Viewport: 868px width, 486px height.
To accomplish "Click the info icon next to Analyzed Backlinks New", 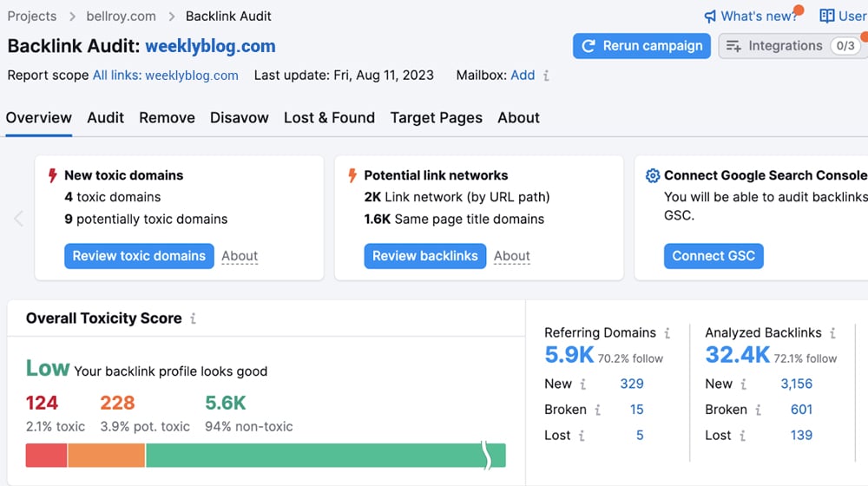I will coord(744,384).
